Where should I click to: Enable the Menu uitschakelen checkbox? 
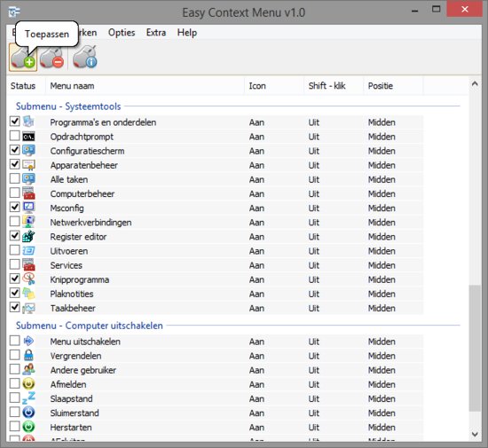14,341
